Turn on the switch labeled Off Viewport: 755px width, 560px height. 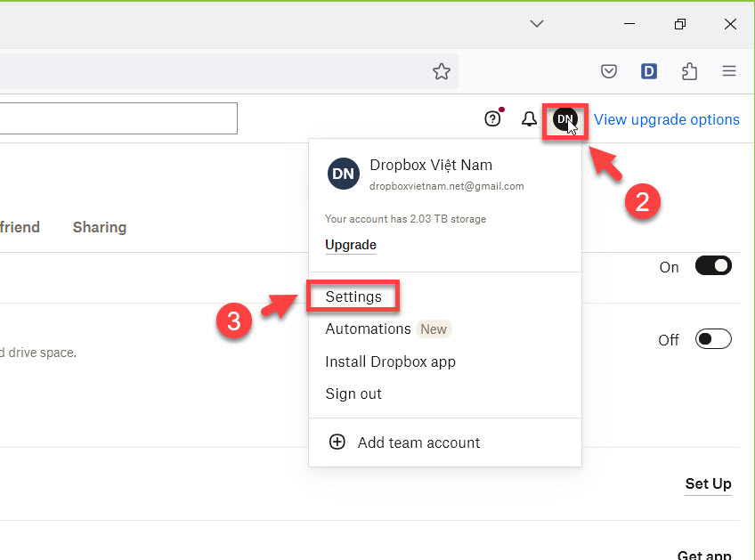click(x=713, y=339)
